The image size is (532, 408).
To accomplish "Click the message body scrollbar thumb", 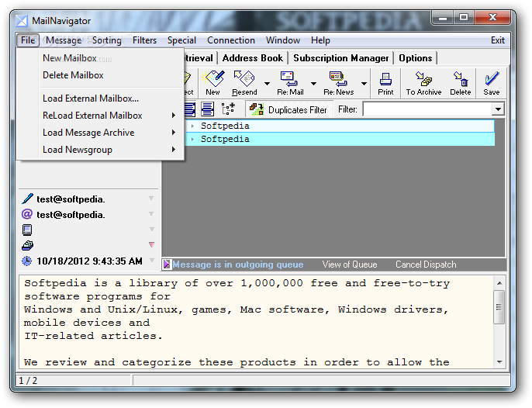I will pos(499,307).
